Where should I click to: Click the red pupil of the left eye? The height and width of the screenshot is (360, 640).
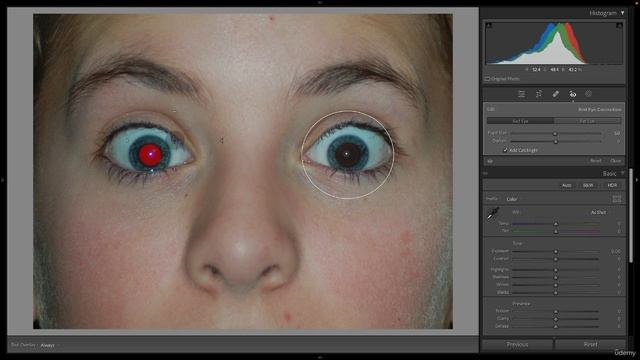(x=150, y=155)
